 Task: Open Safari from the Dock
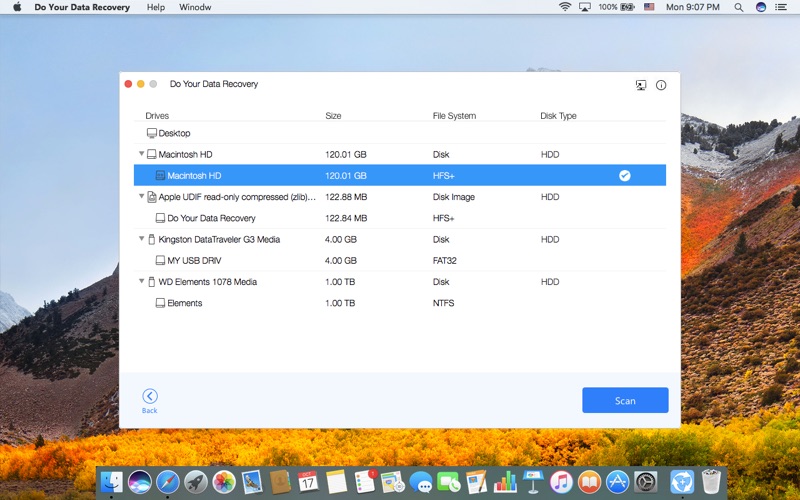pyautogui.click(x=168, y=482)
